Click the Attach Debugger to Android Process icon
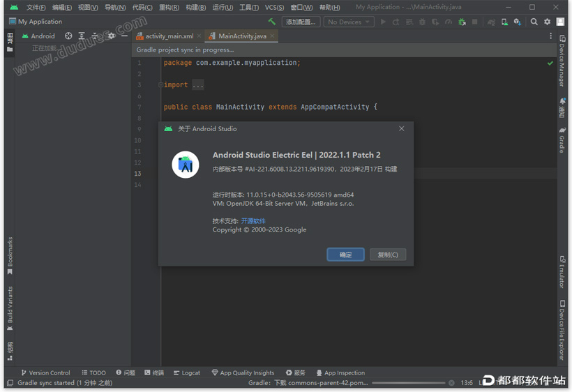The height and width of the screenshot is (392, 572). click(462, 22)
